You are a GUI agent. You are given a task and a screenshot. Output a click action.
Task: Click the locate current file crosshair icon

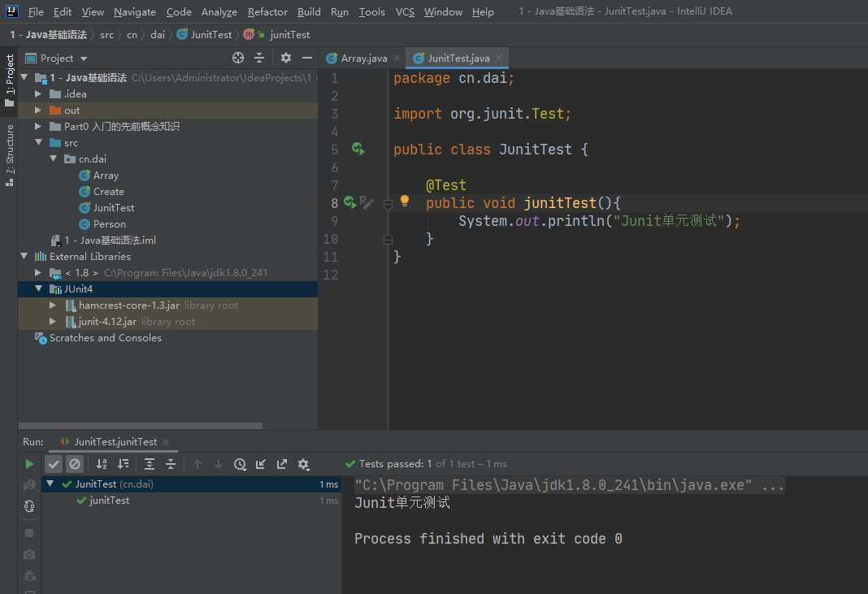pos(238,58)
